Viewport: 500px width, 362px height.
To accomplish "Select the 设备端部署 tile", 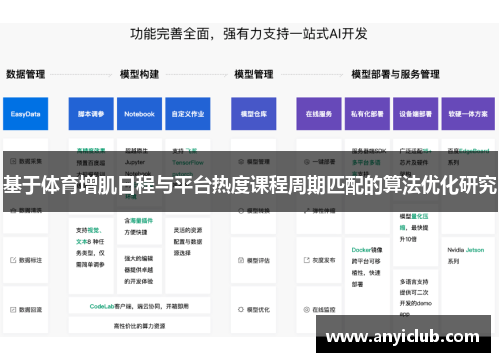I will (415, 114).
